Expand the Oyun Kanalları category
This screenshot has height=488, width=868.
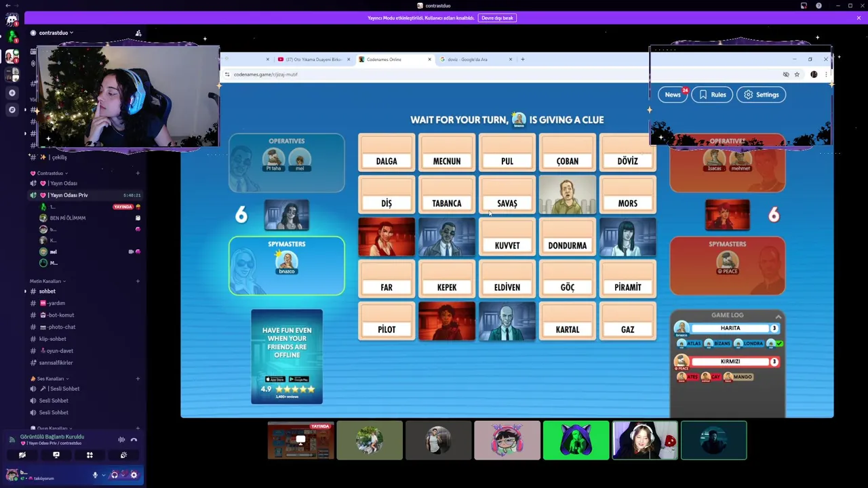(x=53, y=428)
